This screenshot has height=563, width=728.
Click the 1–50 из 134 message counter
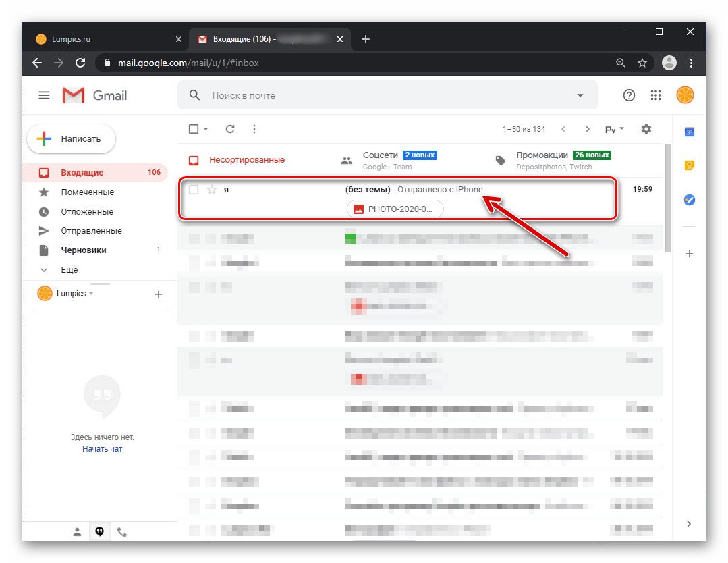pyautogui.click(x=524, y=129)
